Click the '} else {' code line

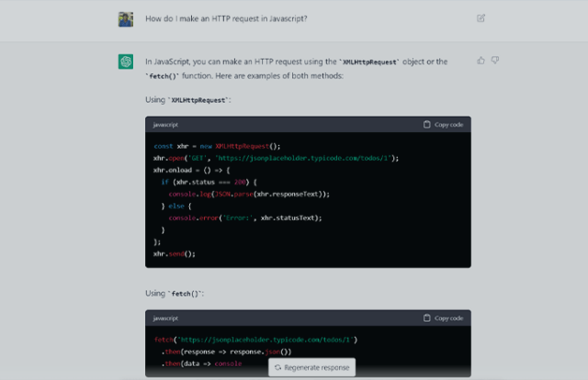point(176,207)
